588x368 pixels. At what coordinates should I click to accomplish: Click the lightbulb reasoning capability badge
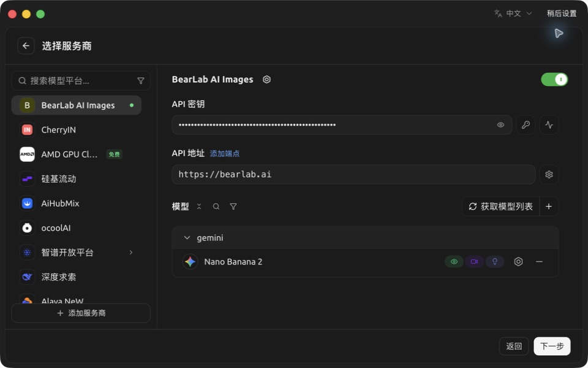click(x=495, y=262)
